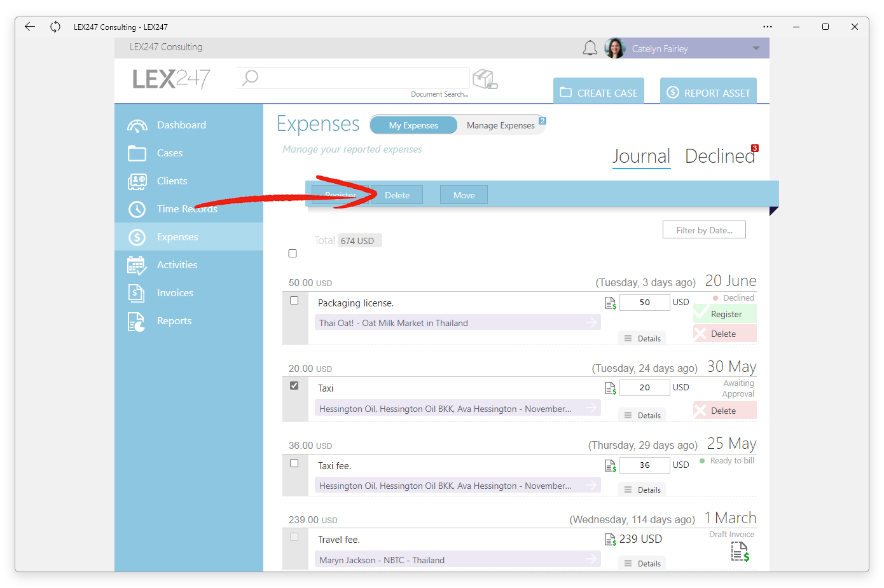
Task: Expand the Catelyn Fairley user dropdown
Action: pyautogui.click(x=756, y=48)
